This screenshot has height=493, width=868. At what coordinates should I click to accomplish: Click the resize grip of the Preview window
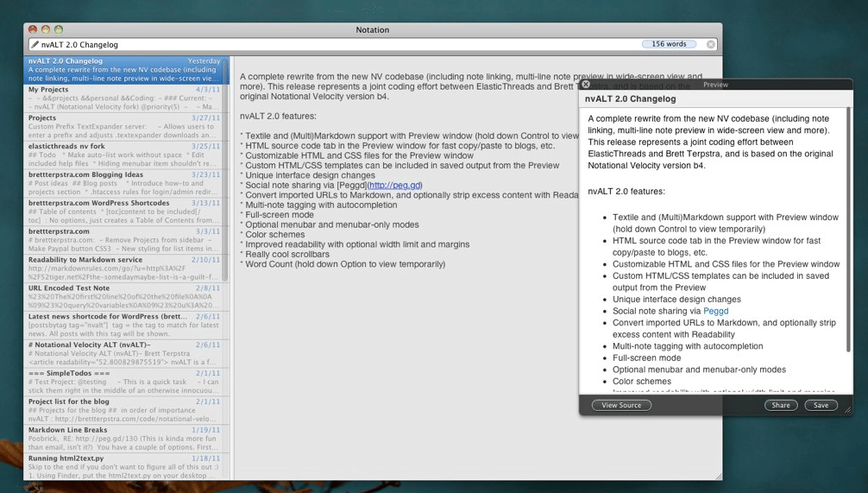[x=847, y=410]
